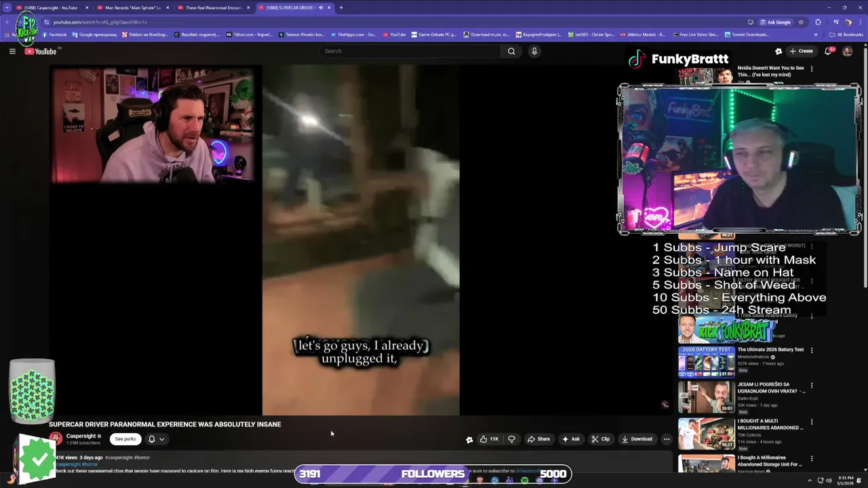Start voice search with the microphone icon
The image size is (868, 488).
[534, 51]
